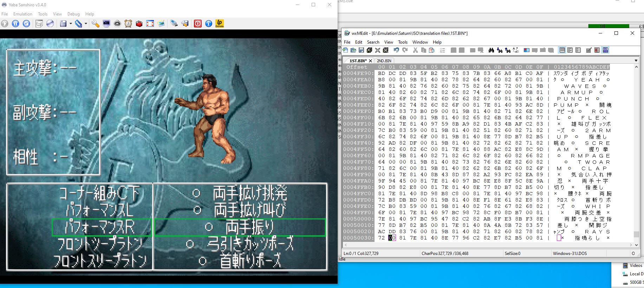The width and height of the screenshot is (644, 288).
Task: Click Undo arrow in wxMEdit toolbar
Action: pyautogui.click(x=396, y=50)
